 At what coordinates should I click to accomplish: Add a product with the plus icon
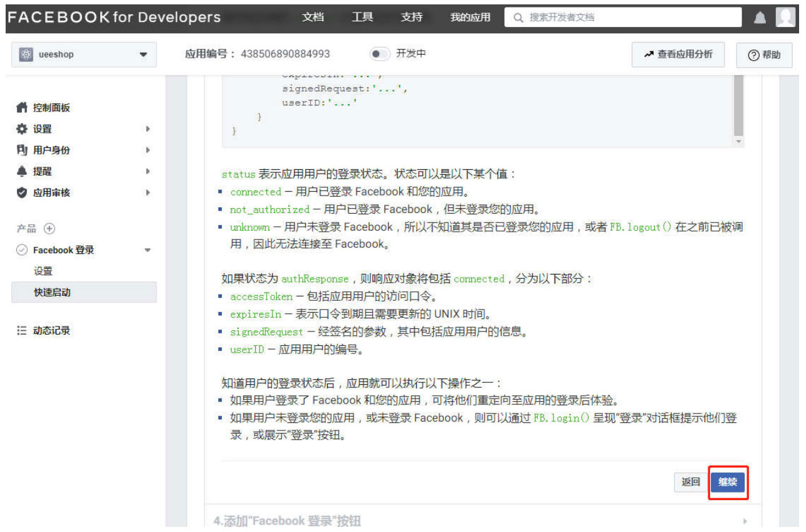pos(50,229)
